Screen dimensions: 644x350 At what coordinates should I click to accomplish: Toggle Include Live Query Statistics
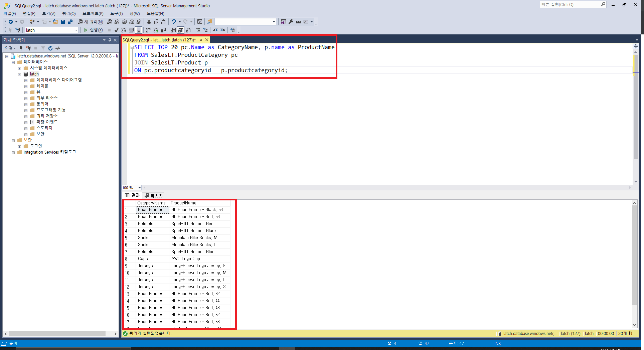(x=156, y=30)
